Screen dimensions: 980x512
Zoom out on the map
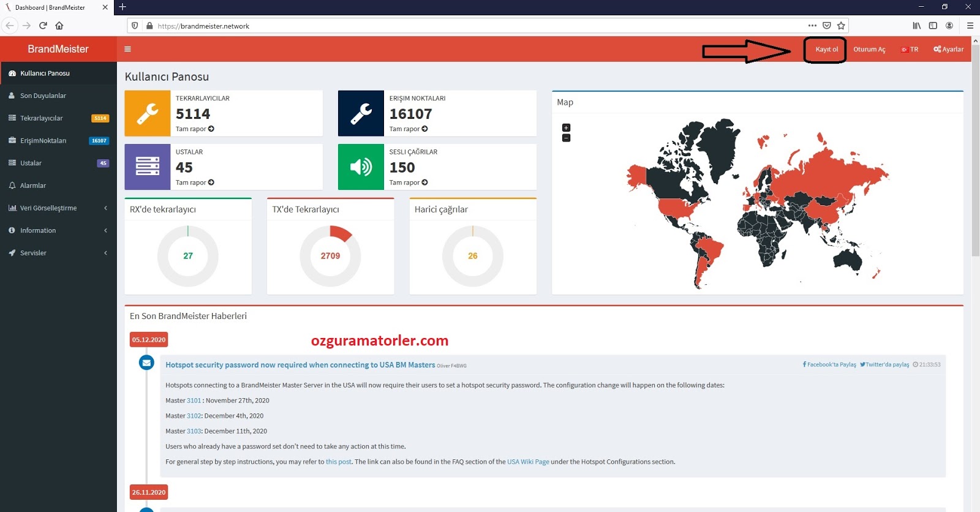(x=566, y=138)
